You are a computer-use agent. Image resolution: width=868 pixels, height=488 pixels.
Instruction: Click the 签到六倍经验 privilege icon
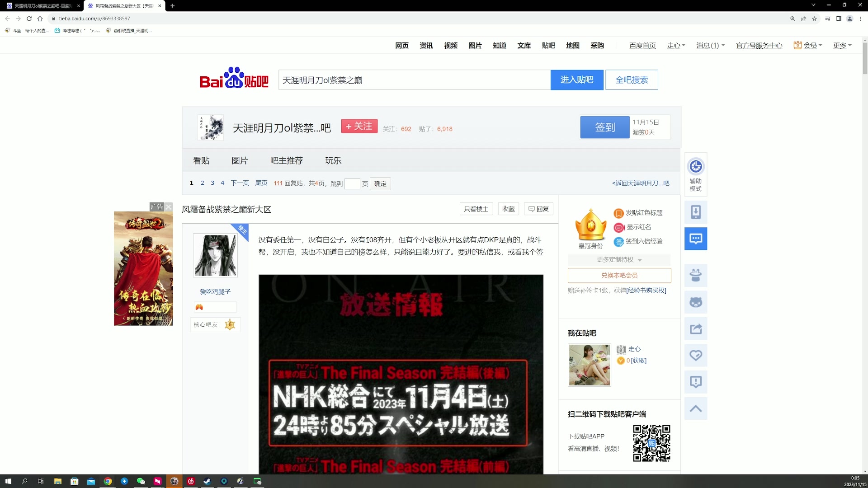click(618, 242)
